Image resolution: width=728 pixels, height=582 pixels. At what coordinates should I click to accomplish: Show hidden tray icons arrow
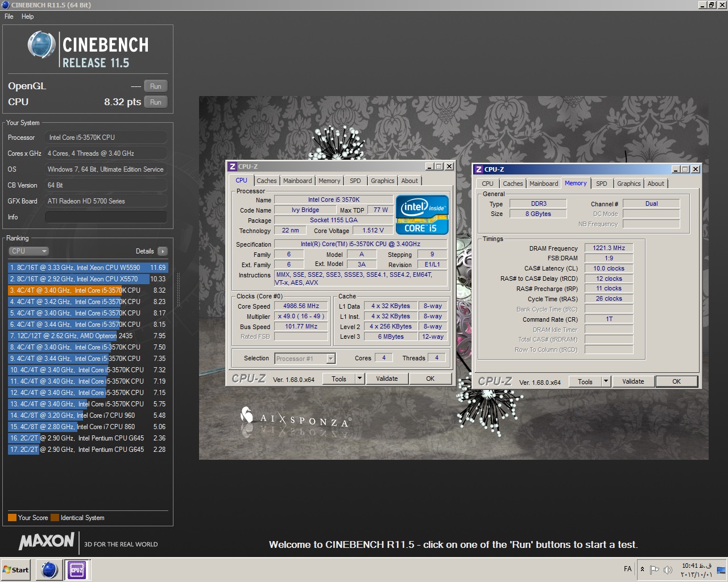click(x=642, y=569)
